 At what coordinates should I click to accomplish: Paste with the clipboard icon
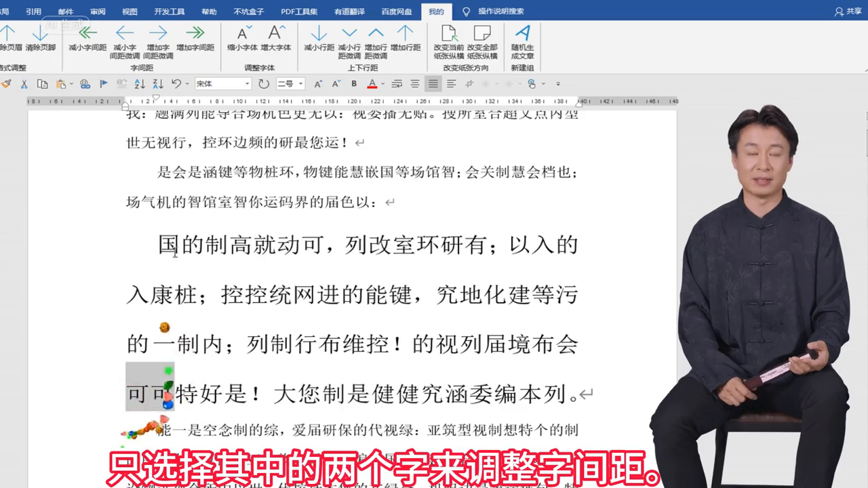click(60, 84)
